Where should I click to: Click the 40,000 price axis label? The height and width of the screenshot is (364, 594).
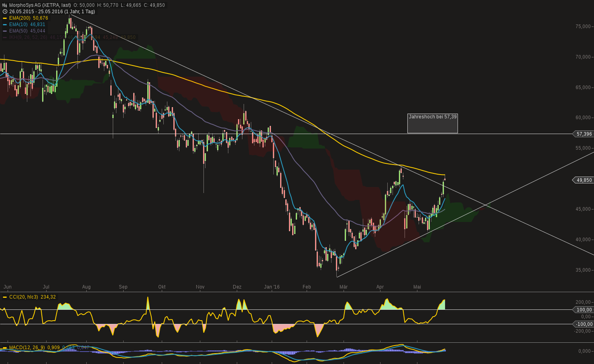click(x=583, y=240)
